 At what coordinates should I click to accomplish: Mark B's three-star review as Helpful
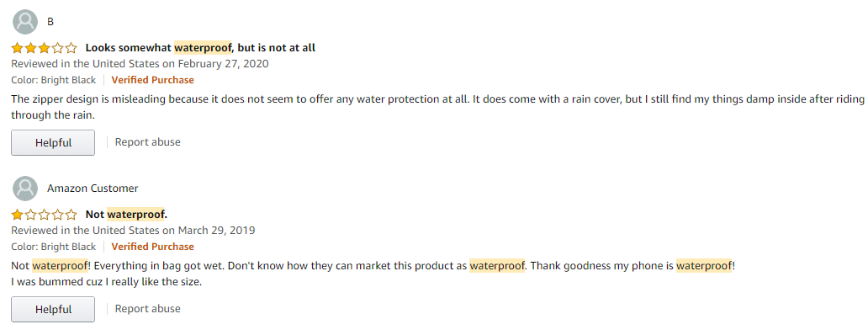(x=53, y=142)
